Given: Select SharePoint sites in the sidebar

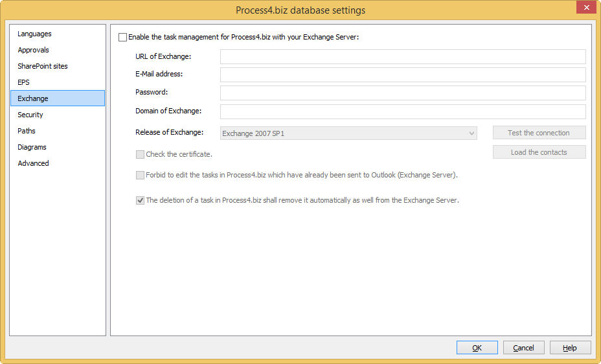Looking at the screenshot, I should 58,66.
